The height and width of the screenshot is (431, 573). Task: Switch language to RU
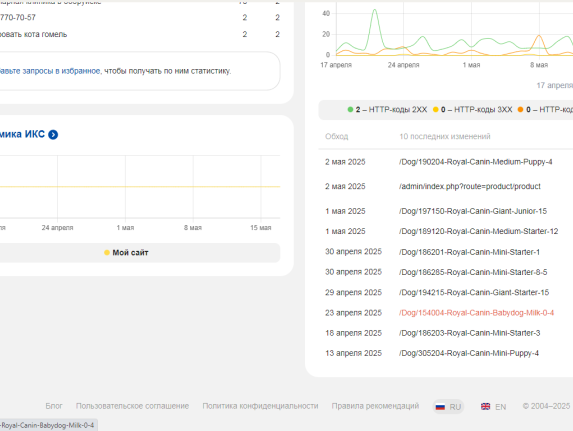pos(448,407)
